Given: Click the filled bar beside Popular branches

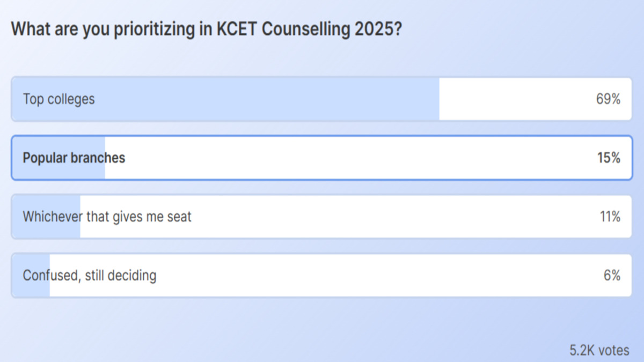Looking at the screenshot, I should tap(59, 158).
